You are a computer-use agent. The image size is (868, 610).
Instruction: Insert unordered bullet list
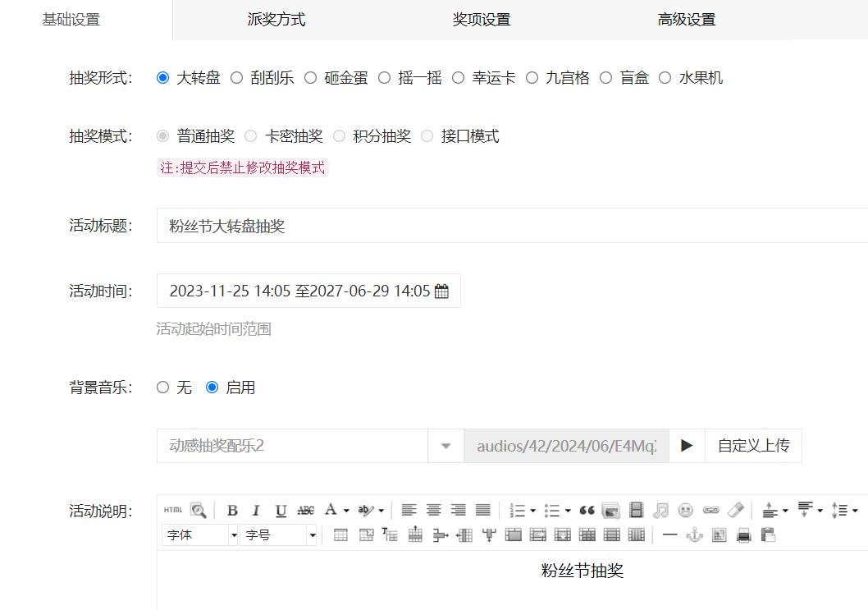click(551, 511)
